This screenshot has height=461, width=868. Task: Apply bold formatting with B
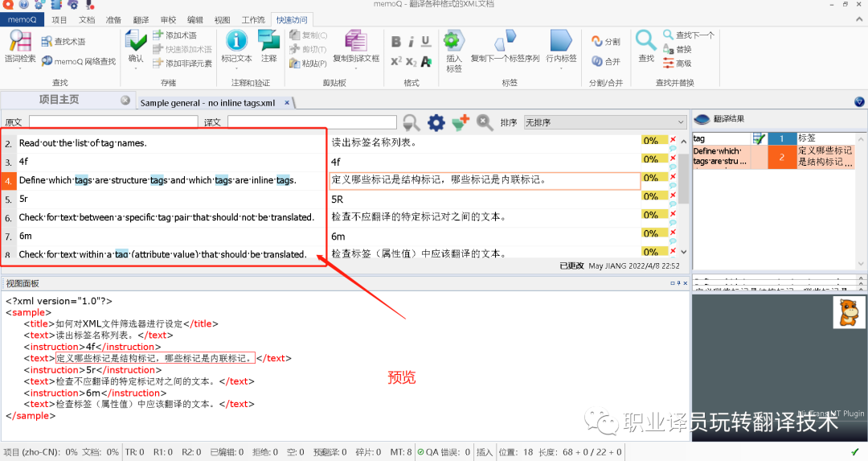[396, 42]
